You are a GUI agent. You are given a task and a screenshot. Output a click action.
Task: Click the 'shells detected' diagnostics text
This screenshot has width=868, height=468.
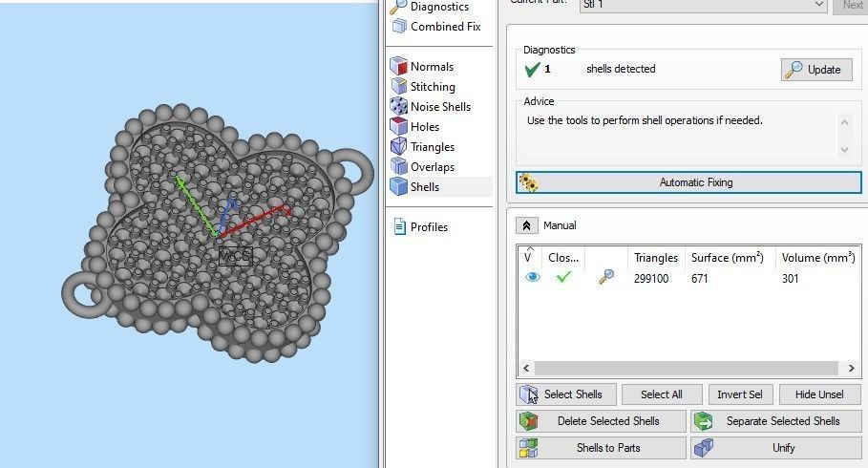[x=621, y=69]
